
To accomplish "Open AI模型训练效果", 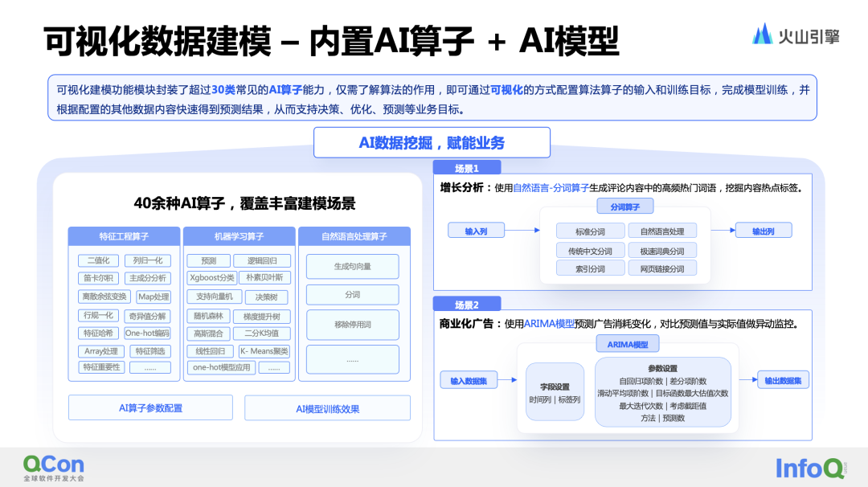I will click(328, 408).
